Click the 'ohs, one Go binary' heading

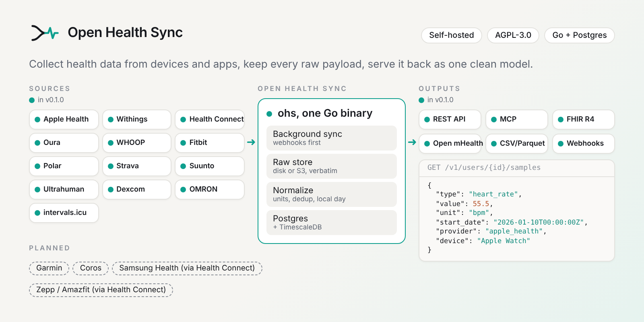coord(325,114)
